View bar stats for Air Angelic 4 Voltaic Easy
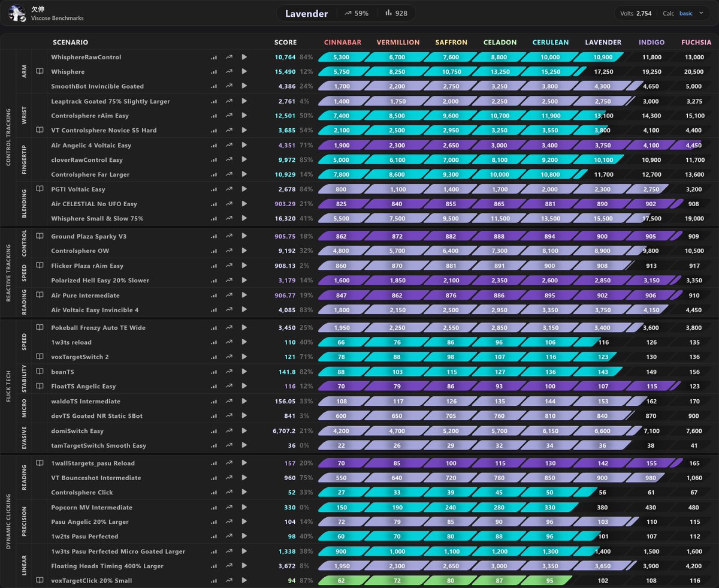The height and width of the screenshot is (588, 719). tap(214, 146)
